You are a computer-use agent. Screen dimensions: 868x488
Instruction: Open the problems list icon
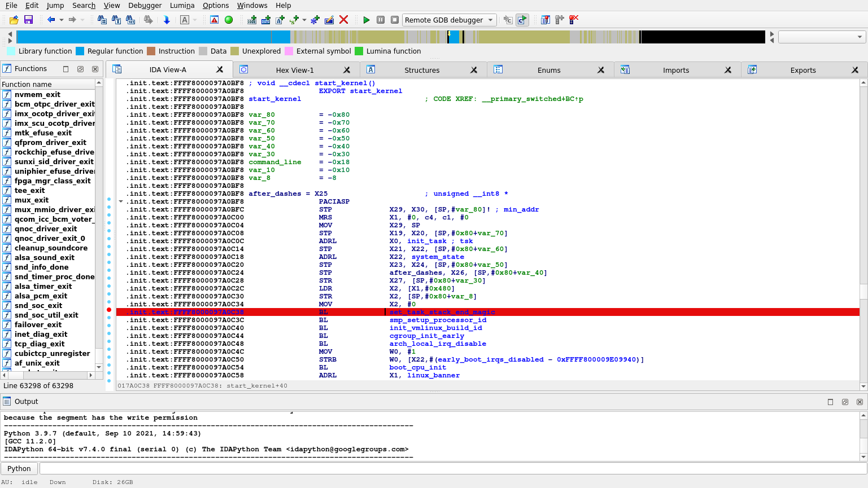point(213,20)
